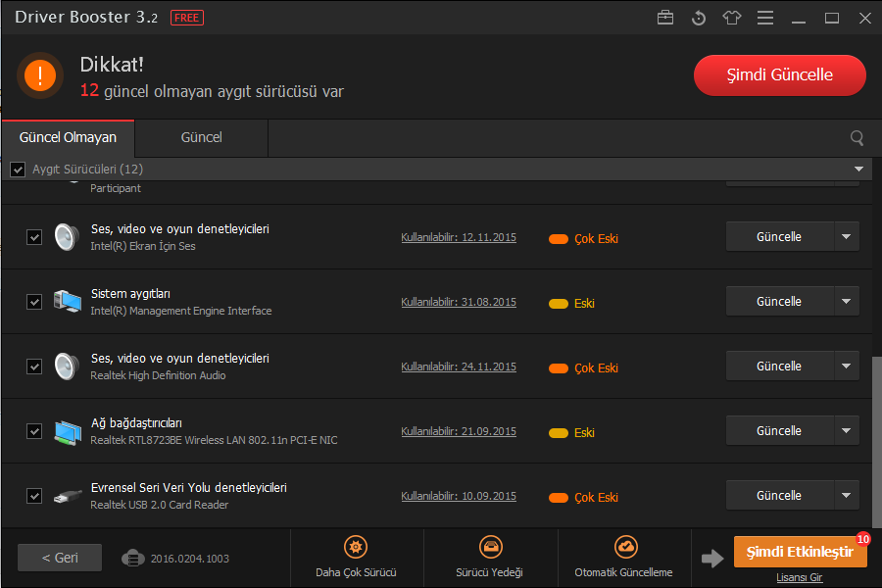Open the skin (t-shirt) icon
The width and height of the screenshot is (882, 588).
click(732, 18)
